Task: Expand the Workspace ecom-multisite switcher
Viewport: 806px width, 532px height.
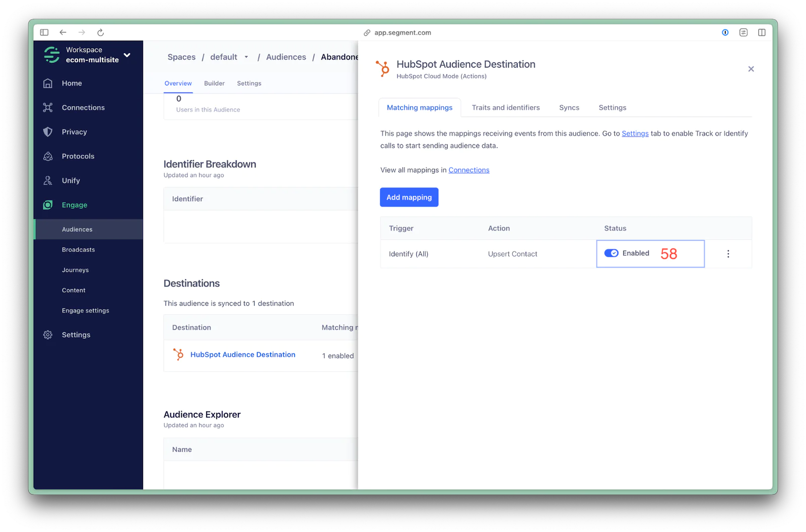Action: click(x=127, y=55)
